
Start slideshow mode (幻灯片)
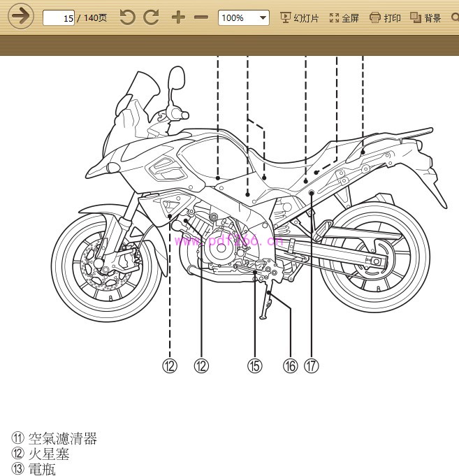tap(299, 18)
